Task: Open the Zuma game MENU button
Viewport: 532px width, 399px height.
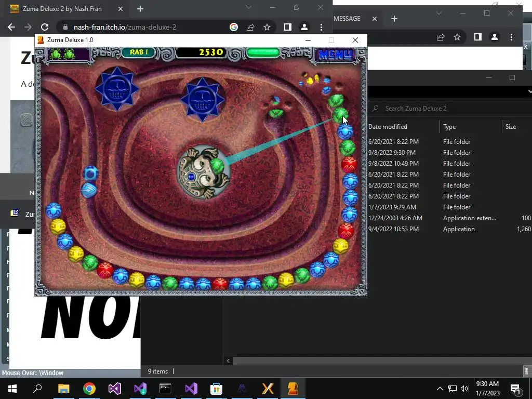Action: pos(335,54)
